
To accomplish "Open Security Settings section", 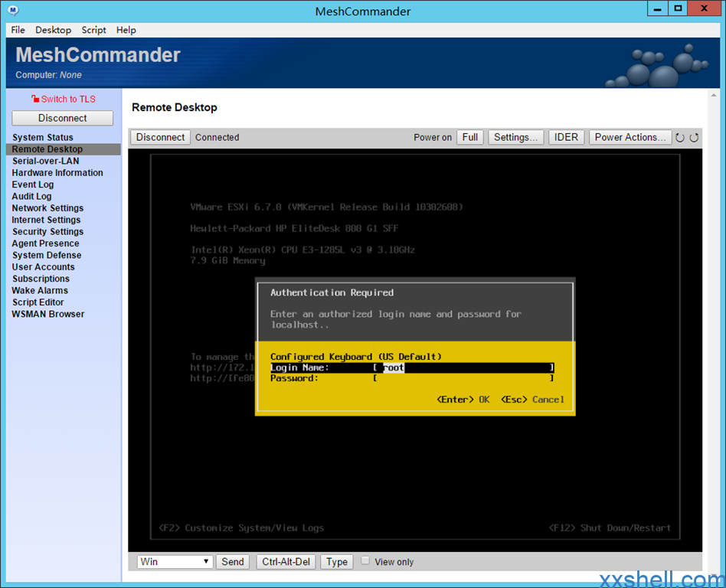I will pyautogui.click(x=47, y=232).
